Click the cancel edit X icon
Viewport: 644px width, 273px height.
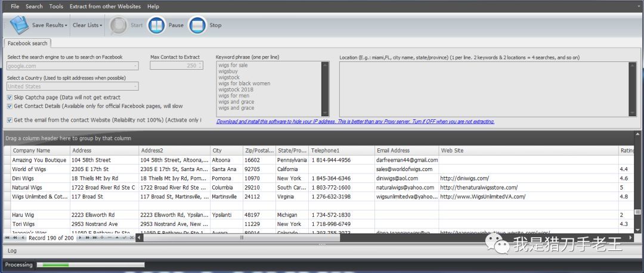click(131, 238)
